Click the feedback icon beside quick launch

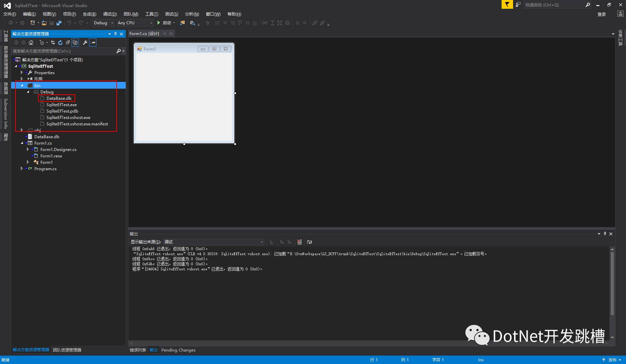click(518, 4)
